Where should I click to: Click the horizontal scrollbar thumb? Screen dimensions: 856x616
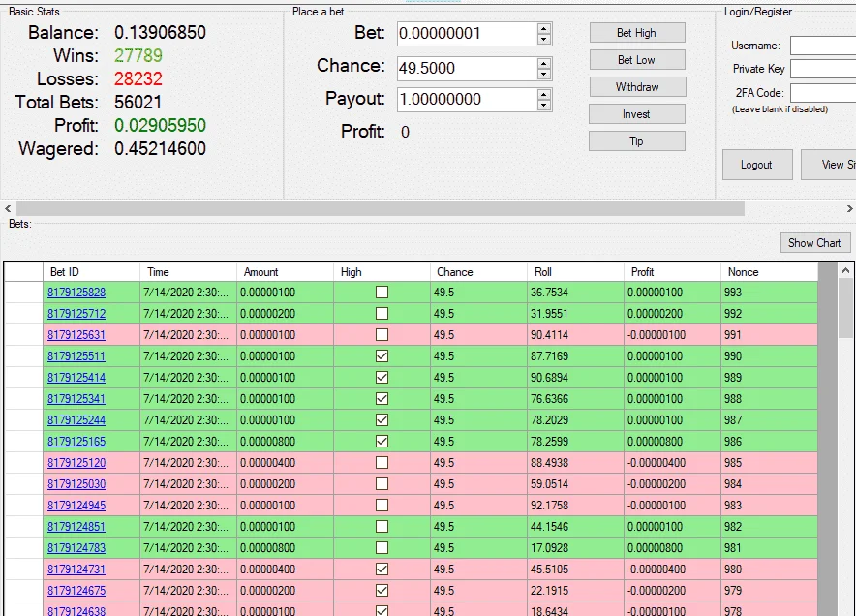pos(381,208)
